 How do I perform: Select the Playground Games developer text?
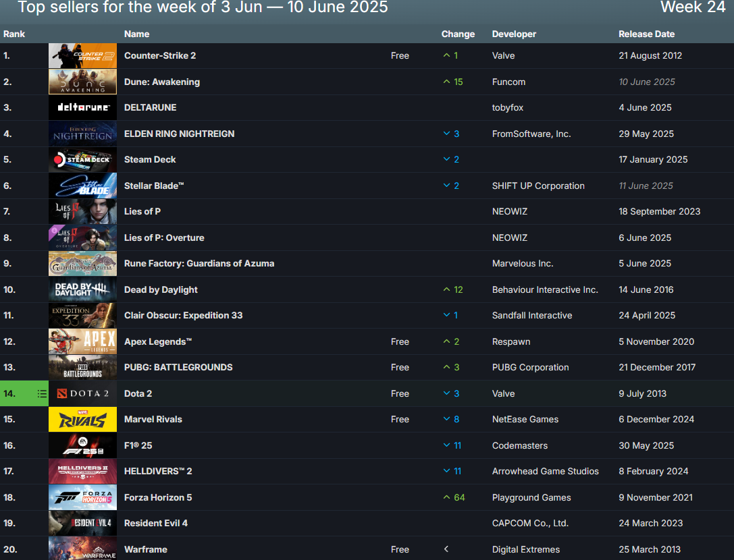click(x=532, y=497)
